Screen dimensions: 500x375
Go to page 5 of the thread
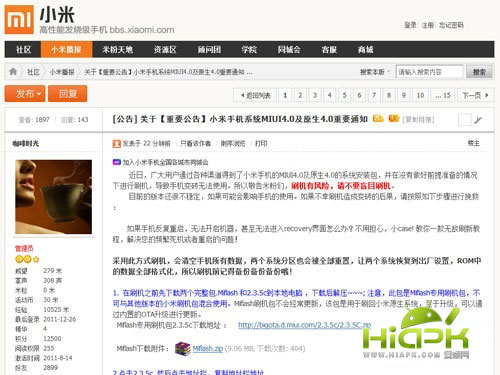(x=344, y=95)
